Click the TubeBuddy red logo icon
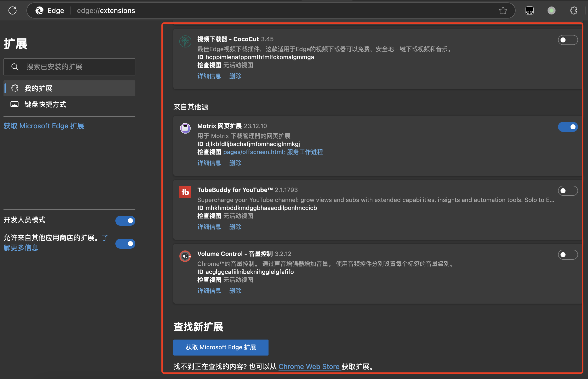This screenshot has height=379, width=588. pyautogui.click(x=185, y=192)
